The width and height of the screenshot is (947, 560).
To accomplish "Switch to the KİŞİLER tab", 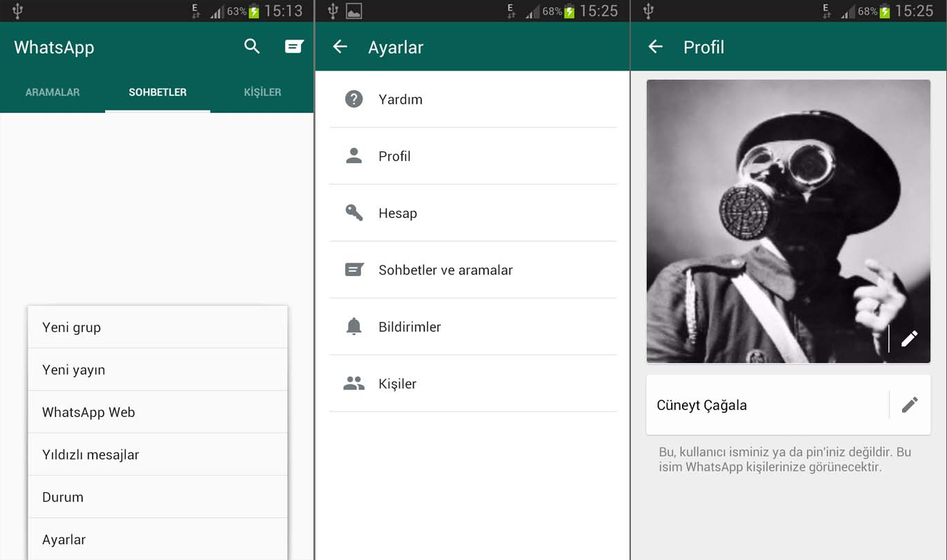I will click(x=262, y=92).
